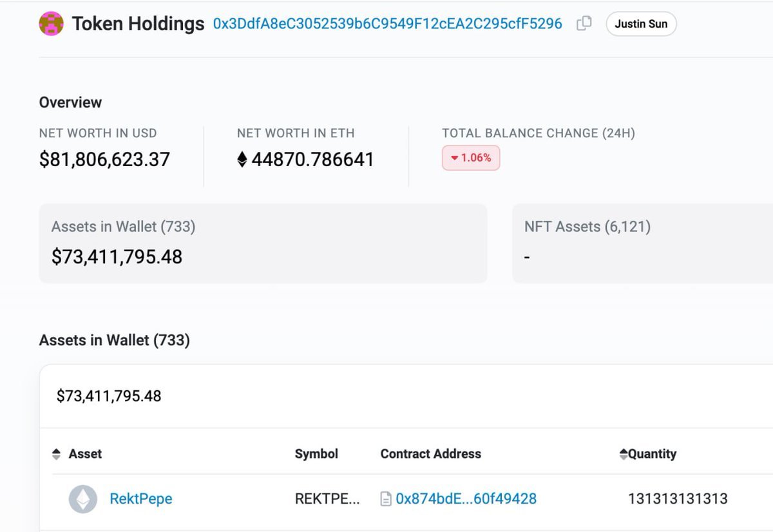Click the Symbol column header
This screenshot has height=532, width=773.
click(x=316, y=454)
